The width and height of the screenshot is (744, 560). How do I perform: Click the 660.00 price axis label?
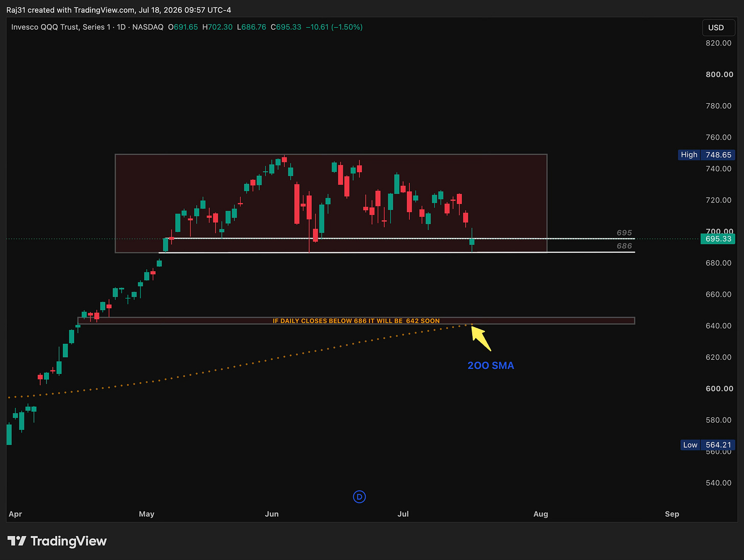pyautogui.click(x=719, y=294)
